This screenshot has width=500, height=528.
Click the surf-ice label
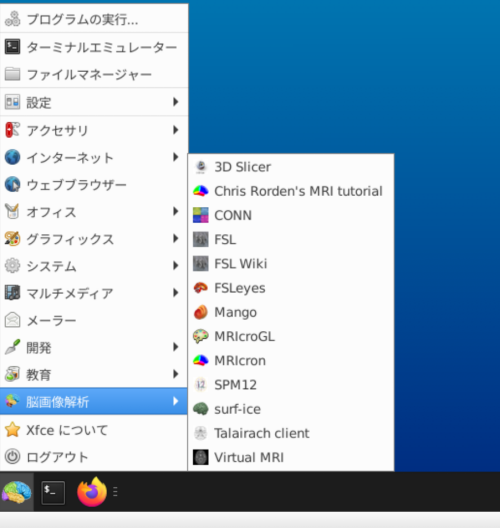[237, 409]
